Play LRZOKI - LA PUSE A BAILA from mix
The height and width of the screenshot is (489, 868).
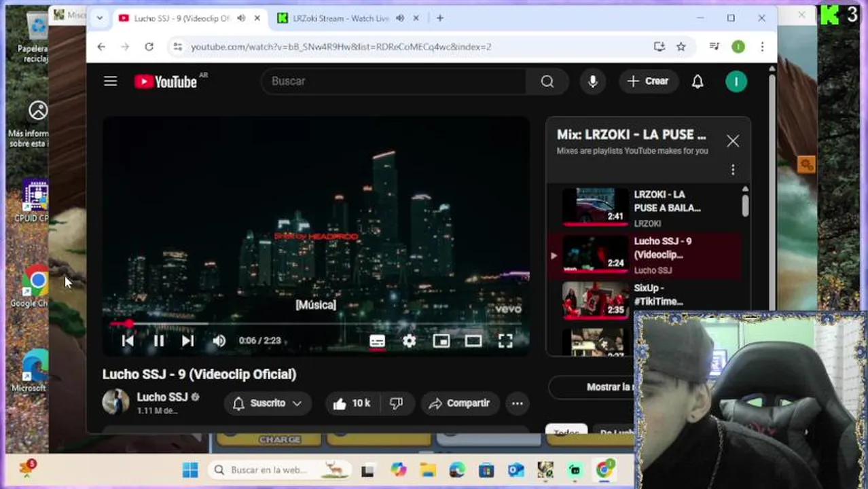click(645, 207)
